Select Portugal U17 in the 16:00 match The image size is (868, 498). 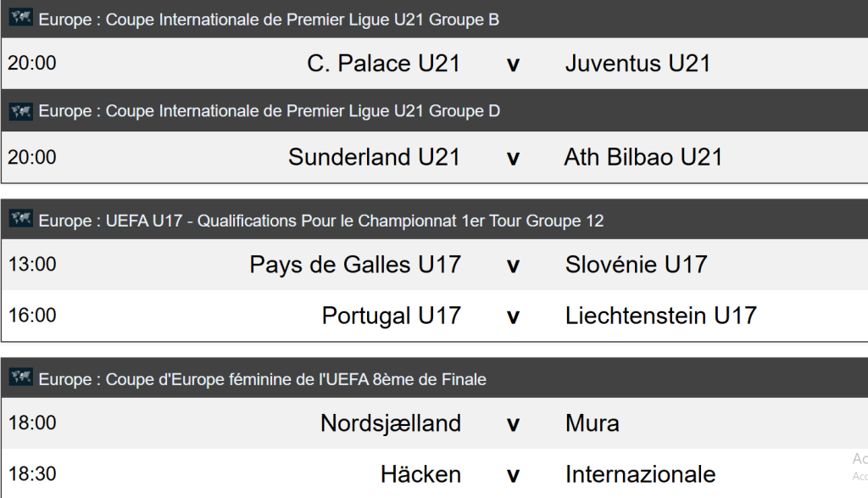[x=391, y=316]
